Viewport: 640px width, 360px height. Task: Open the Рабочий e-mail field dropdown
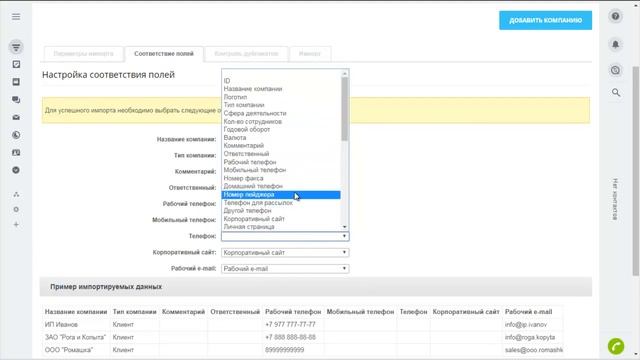285,269
